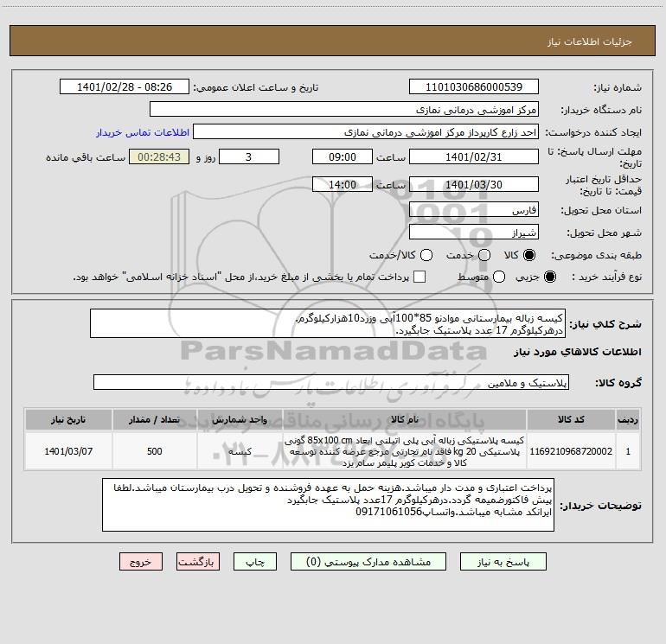
Task: Click price validity time 14:00
Action: (x=343, y=184)
